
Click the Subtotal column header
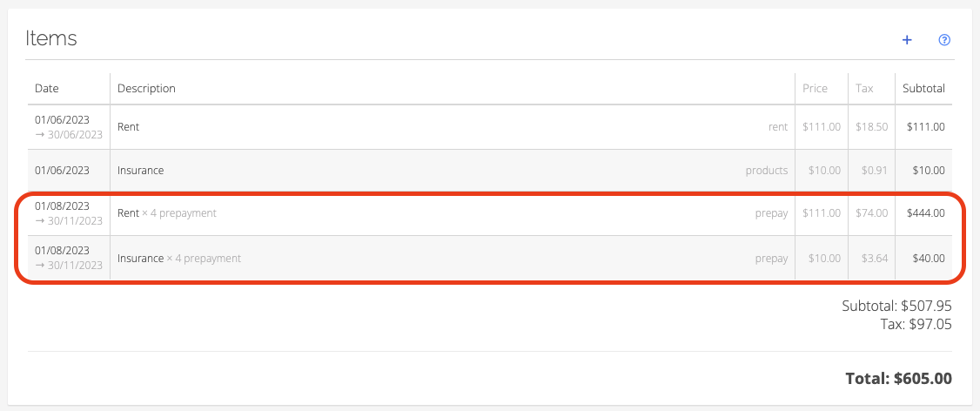923,88
